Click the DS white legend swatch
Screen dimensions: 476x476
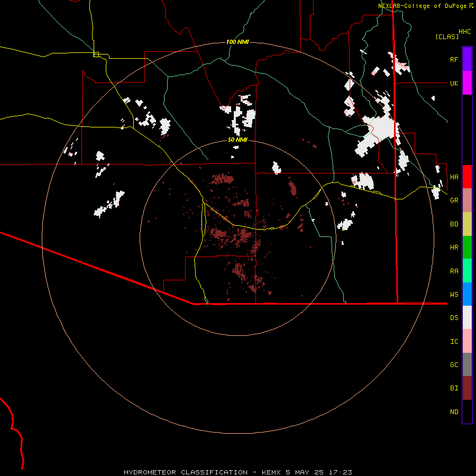(x=467, y=317)
